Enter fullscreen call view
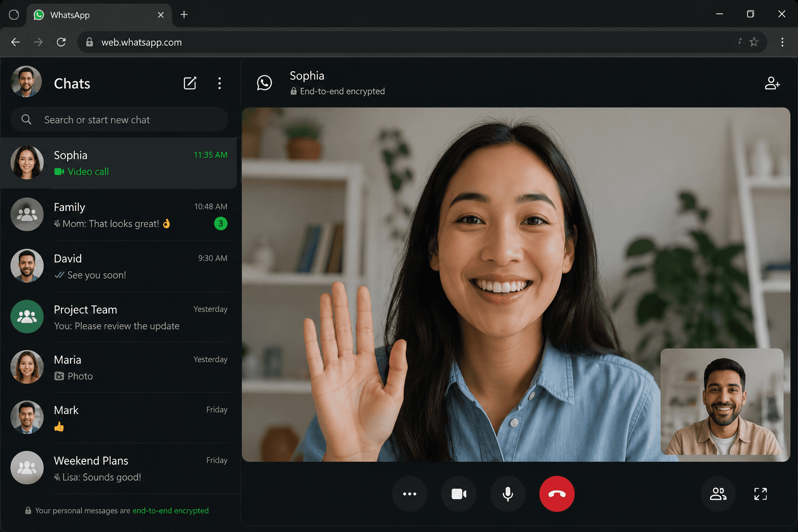 (x=761, y=494)
